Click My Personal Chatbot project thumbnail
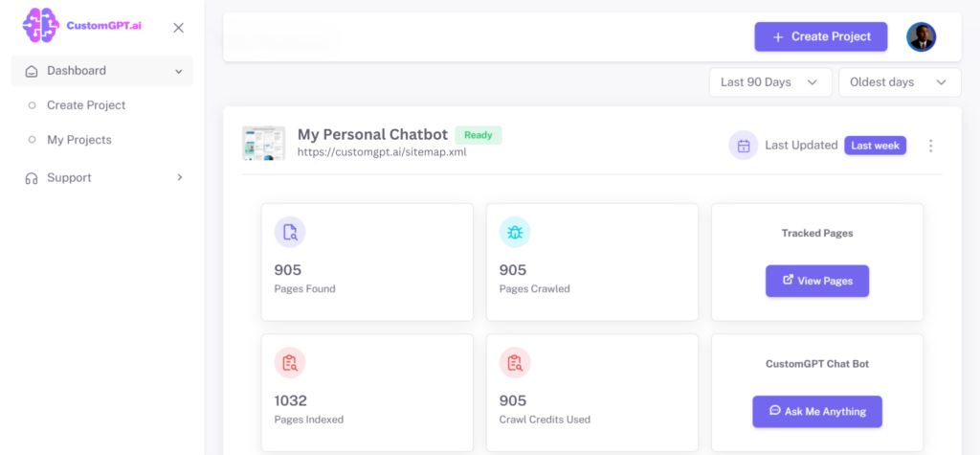This screenshot has height=455, width=980. point(264,144)
